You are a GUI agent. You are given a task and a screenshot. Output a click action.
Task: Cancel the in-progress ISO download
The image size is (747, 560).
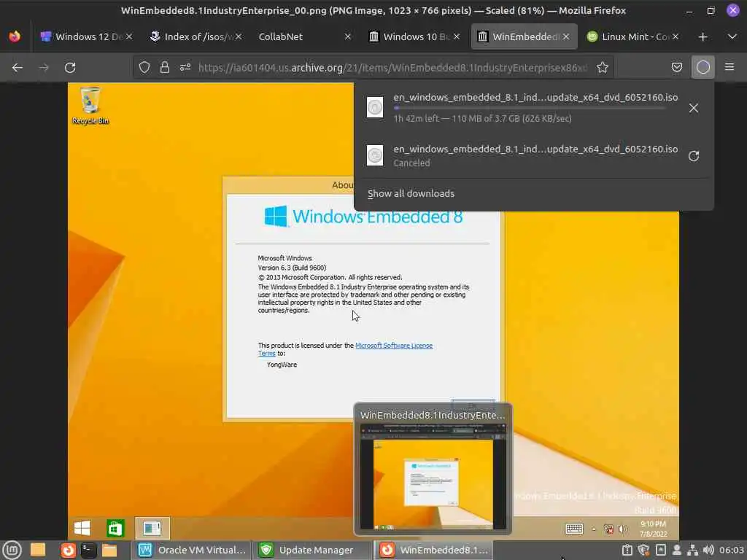694,108
